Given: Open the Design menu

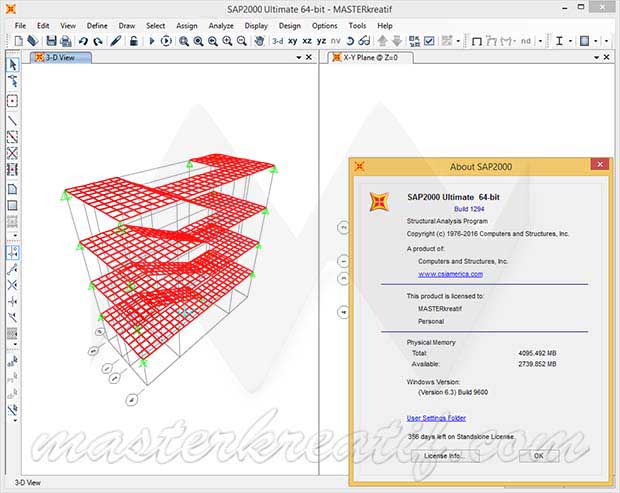Looking at the screenshot, I should point(289,26).
